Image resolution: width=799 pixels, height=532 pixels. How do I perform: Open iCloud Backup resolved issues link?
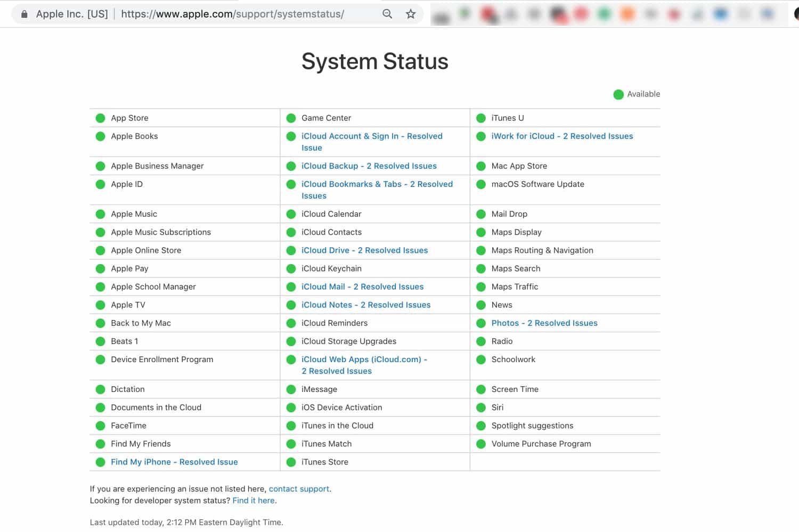pos(369,166)
